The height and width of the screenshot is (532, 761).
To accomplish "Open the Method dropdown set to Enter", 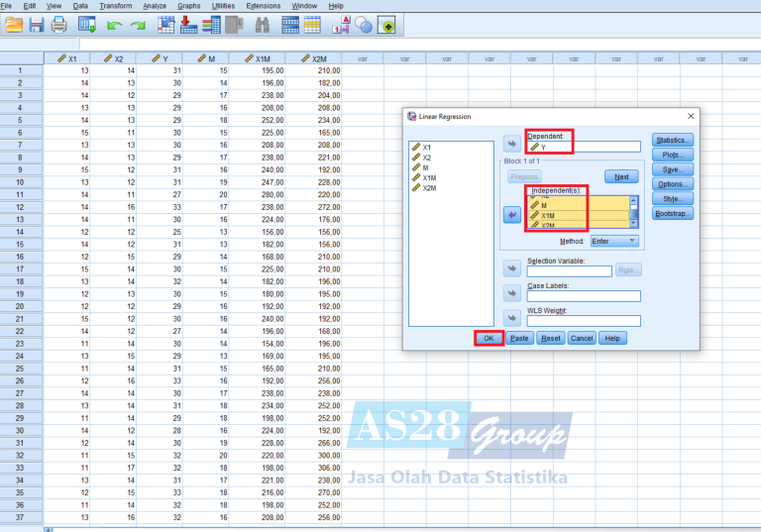I will click(x=613, y=241).
